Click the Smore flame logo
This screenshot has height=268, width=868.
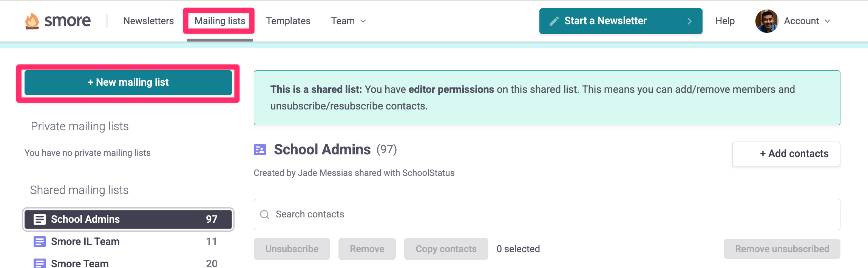pyautogui.click(x=32, y=21)
